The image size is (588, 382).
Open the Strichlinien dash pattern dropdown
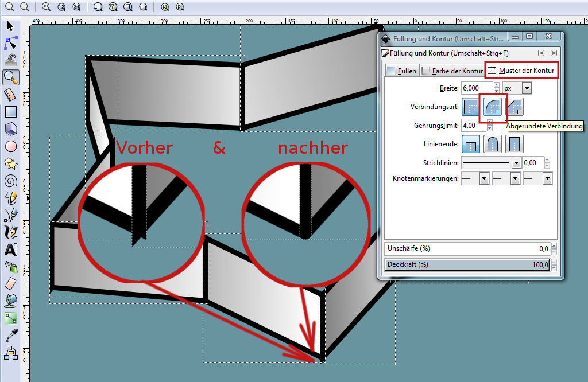coord(491,162)
